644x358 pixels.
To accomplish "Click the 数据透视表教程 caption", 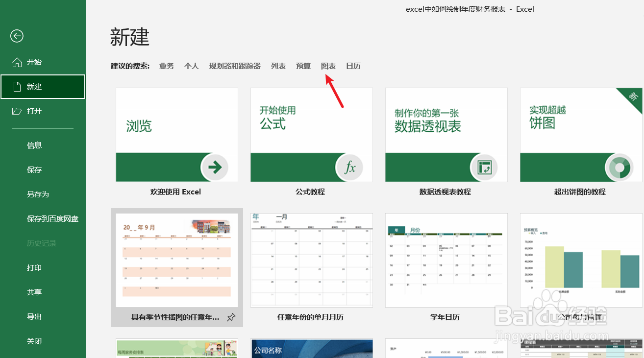I will [445, 192].
